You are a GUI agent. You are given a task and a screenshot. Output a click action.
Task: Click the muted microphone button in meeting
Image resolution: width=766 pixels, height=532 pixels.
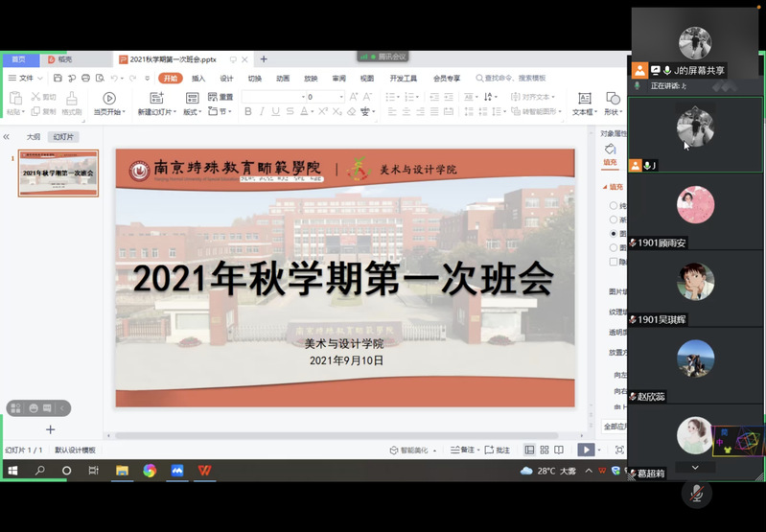click(x=696, y=493)
